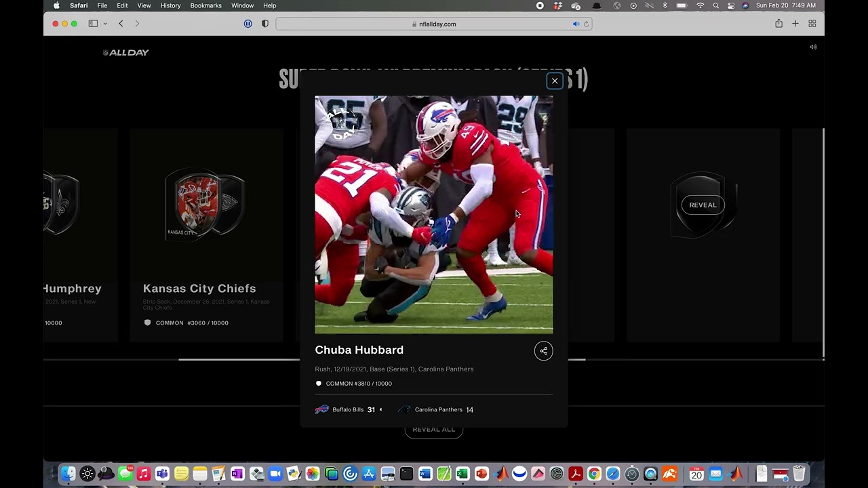Click the date and time clock
This screenshot has height=488, width=868.
coord(786,5)
